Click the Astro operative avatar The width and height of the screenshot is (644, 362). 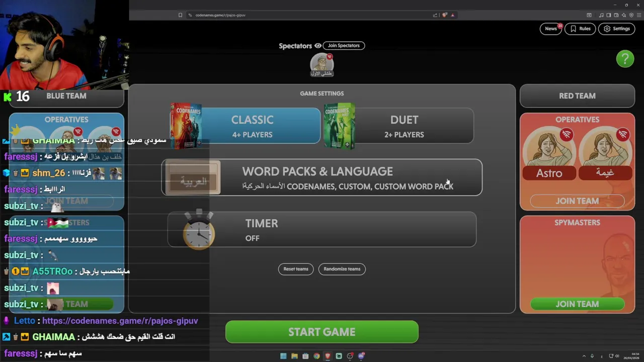549,153
